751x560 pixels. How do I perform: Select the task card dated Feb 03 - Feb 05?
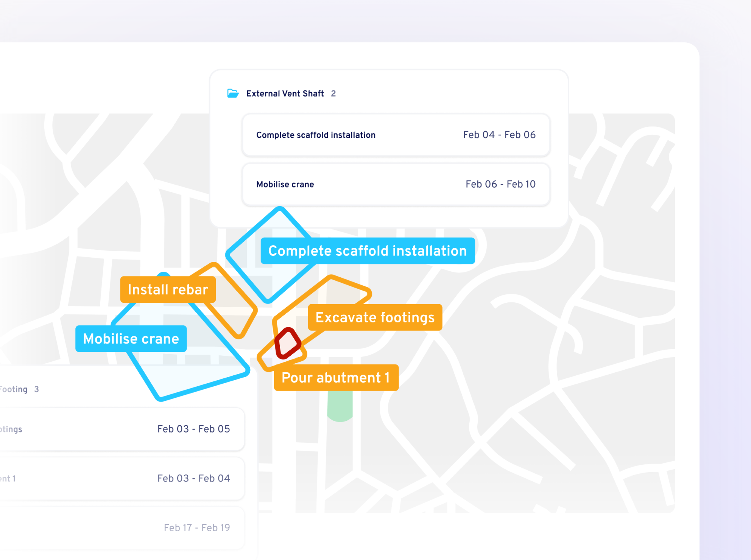(121, 429)
